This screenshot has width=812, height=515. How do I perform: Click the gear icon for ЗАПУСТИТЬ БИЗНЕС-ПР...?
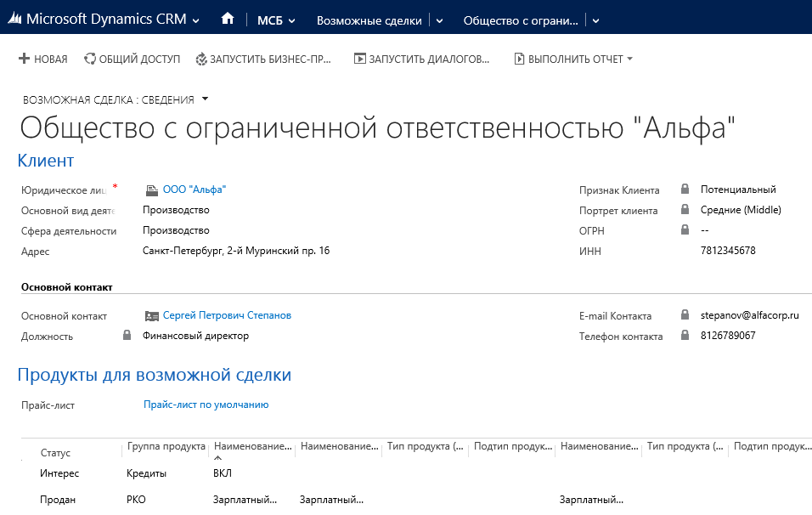point(201,59)
